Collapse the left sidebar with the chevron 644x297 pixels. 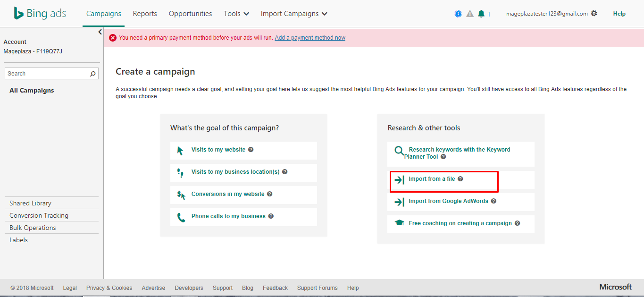[100, 32]
